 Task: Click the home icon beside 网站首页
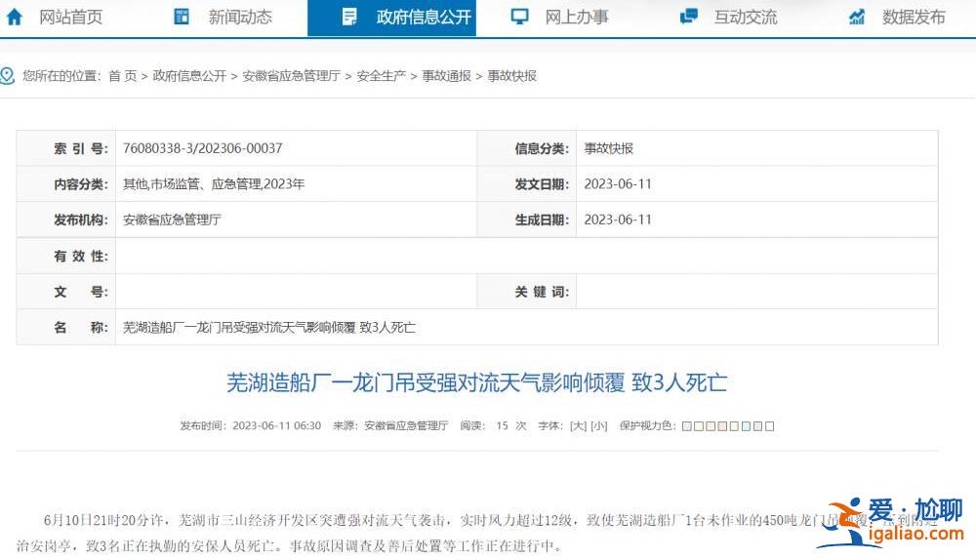click(x=15, y=17)
